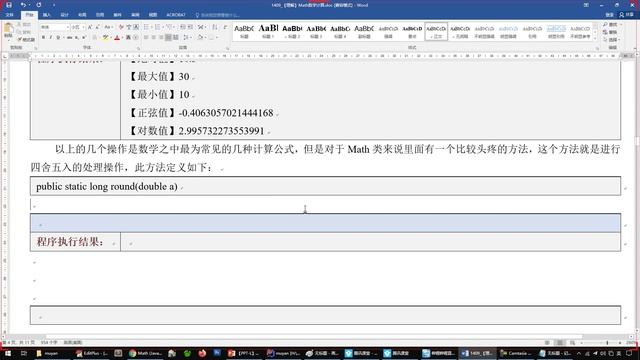This screenshot has height=360, width=640.
Task: Switch to the Layout ribbon tab
Action: 82,15
